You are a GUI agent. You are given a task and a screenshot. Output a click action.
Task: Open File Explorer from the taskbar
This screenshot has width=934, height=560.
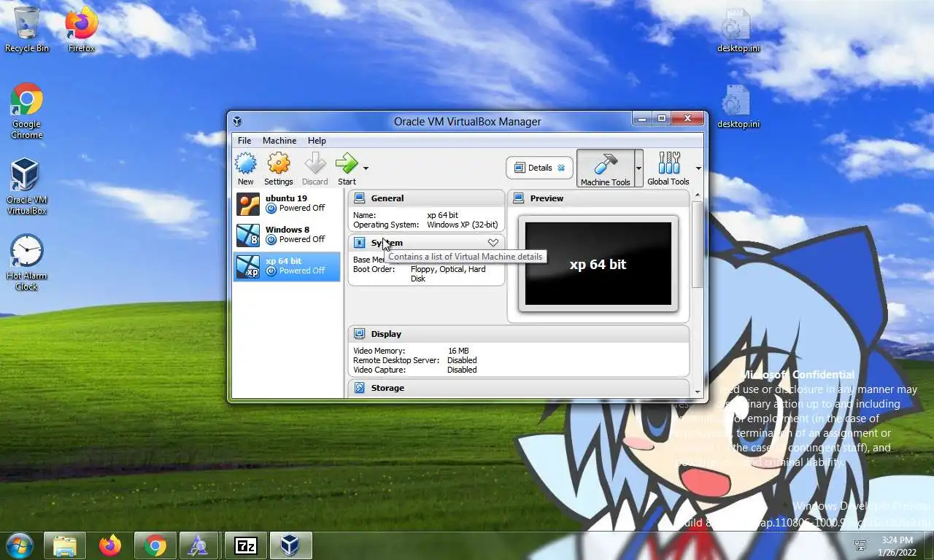pos(65,545)
